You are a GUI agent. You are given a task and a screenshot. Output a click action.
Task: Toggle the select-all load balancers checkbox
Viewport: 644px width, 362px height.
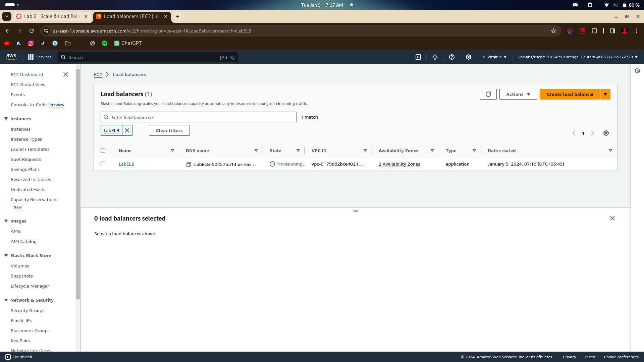click(103, 150)
